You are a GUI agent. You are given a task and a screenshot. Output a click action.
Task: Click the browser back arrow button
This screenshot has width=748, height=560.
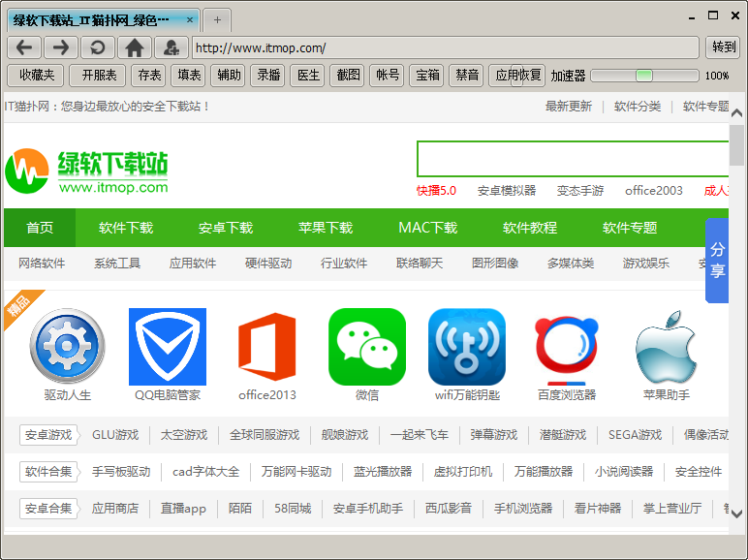pyautogui.click(x=24, y=47)
